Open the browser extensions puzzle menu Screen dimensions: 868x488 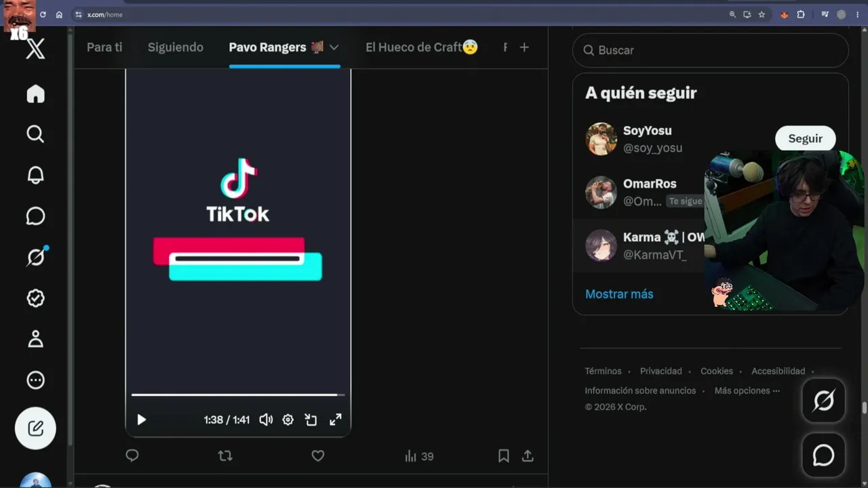coord(801,14)
